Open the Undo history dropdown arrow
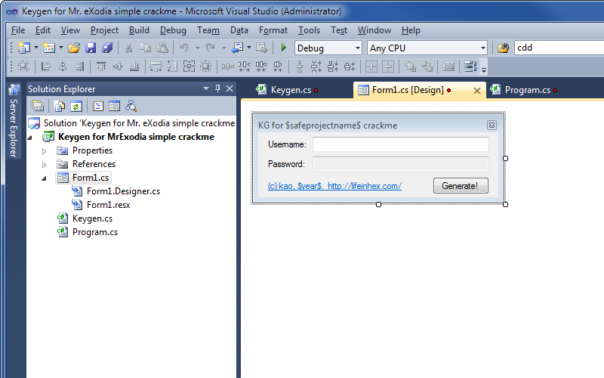 (197, 48)
